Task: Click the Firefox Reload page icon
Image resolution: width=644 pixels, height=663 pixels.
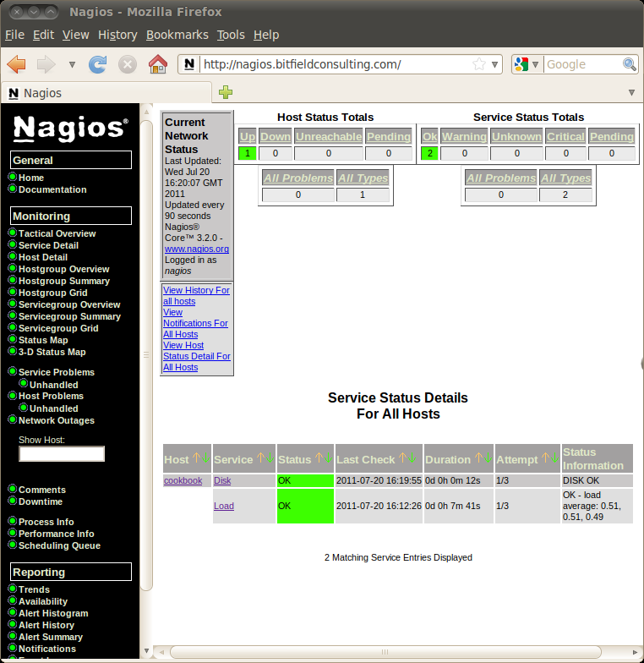Action: [x=98, y=64]
